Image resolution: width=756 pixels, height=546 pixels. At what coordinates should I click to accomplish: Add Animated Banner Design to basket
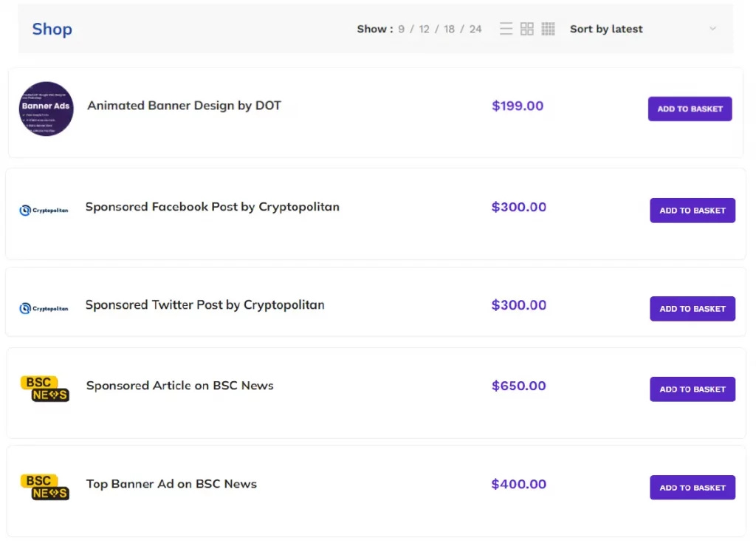tap(690, 109)
